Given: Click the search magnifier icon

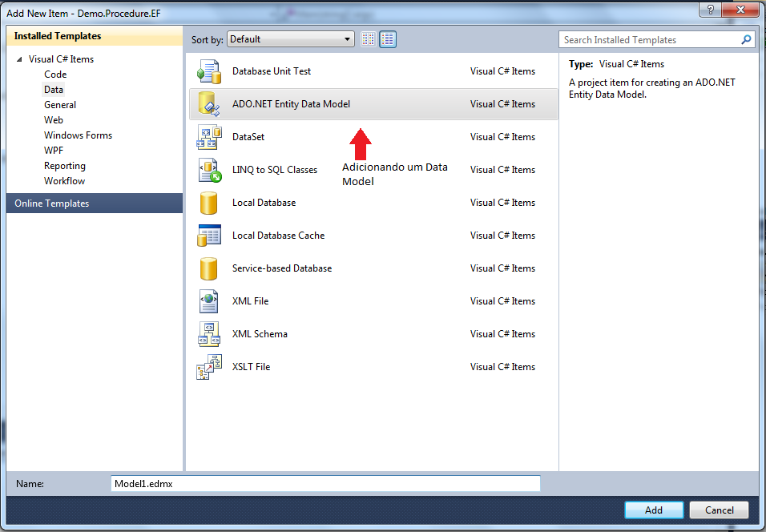Looking at the screenshot, I should tap(746, 39).
